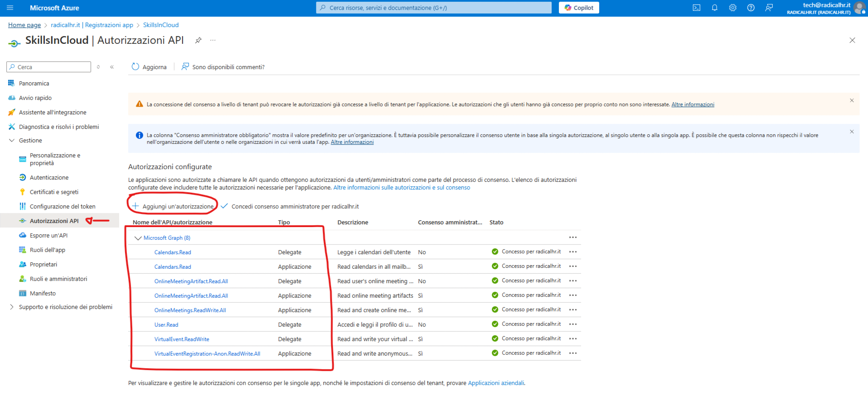Open Altre informazioni link in orange warning
The width and height of the screenshot is (868, 402).
[x=693, y=104]
